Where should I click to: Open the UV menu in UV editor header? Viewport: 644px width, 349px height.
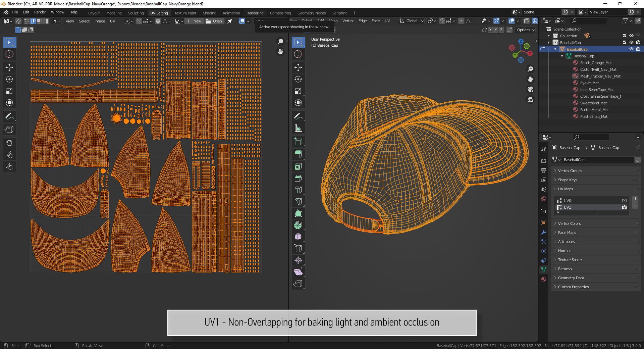coord(112,21)
